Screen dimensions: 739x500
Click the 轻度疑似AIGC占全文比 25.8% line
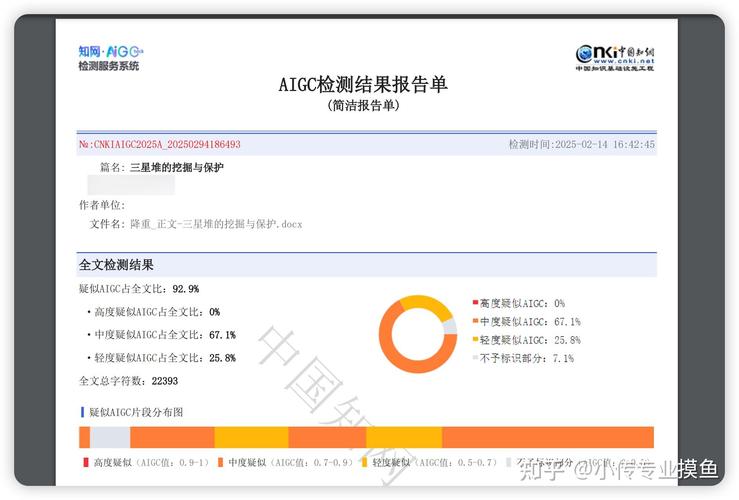[x=162, y=358]
